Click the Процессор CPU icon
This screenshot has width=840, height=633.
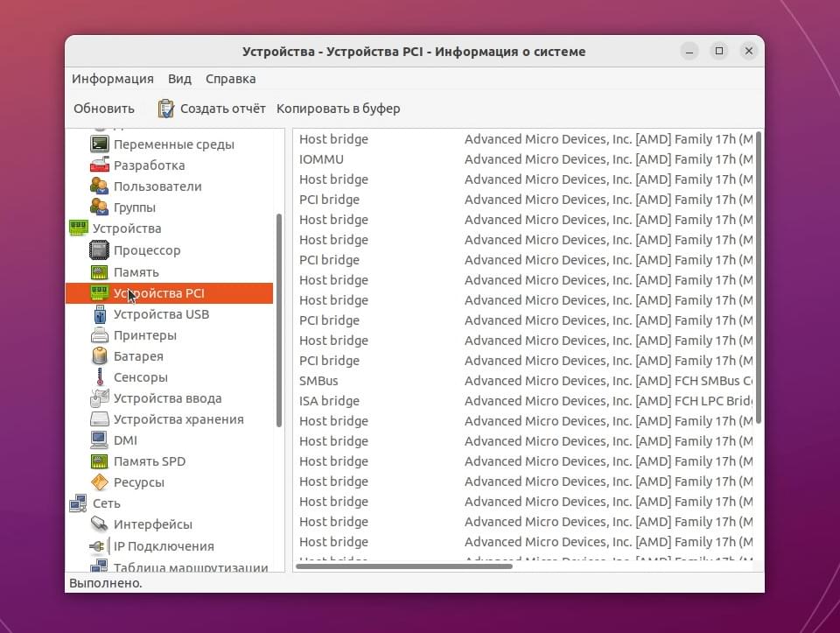coord(100,250)
